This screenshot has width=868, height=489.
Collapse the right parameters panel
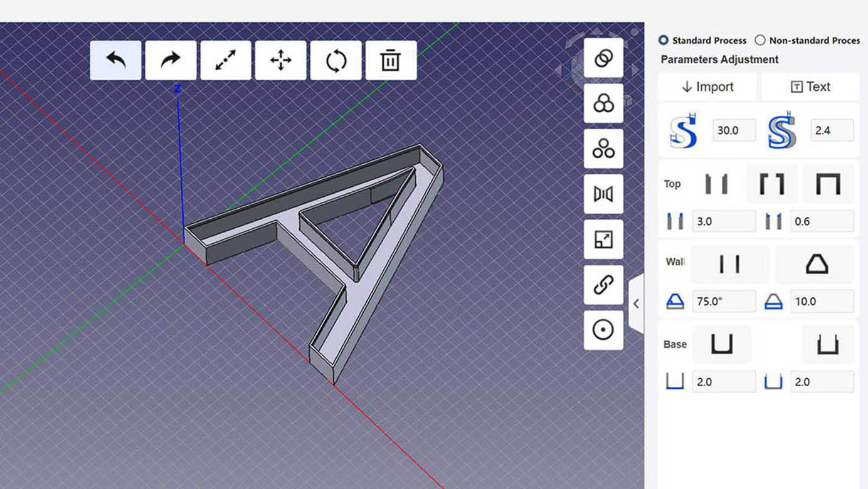click(x=636, y=303)
